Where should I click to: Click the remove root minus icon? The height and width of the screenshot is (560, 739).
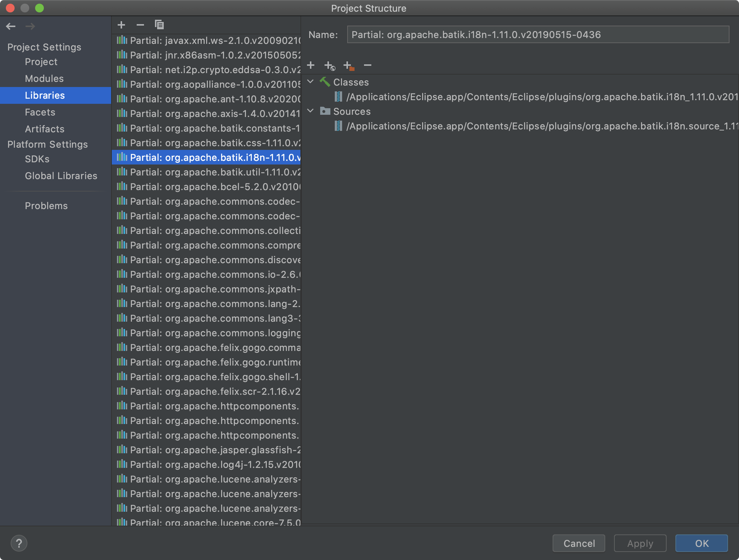pos(368,65)
